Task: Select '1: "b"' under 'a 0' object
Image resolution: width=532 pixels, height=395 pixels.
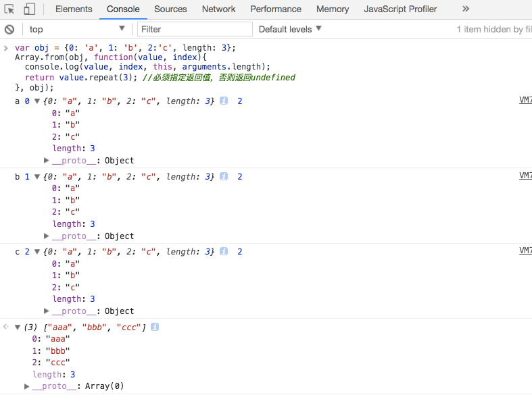Action: point(66,125)
